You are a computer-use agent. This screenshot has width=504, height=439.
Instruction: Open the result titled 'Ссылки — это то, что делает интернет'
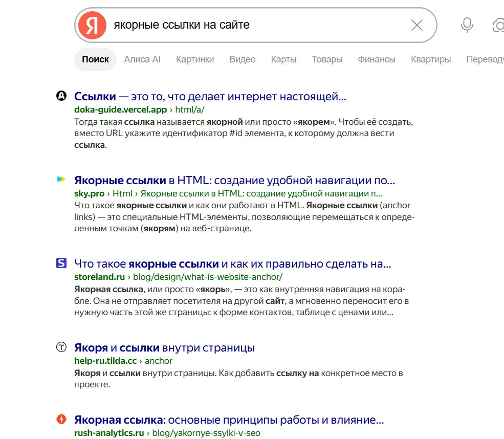(210, 96)
